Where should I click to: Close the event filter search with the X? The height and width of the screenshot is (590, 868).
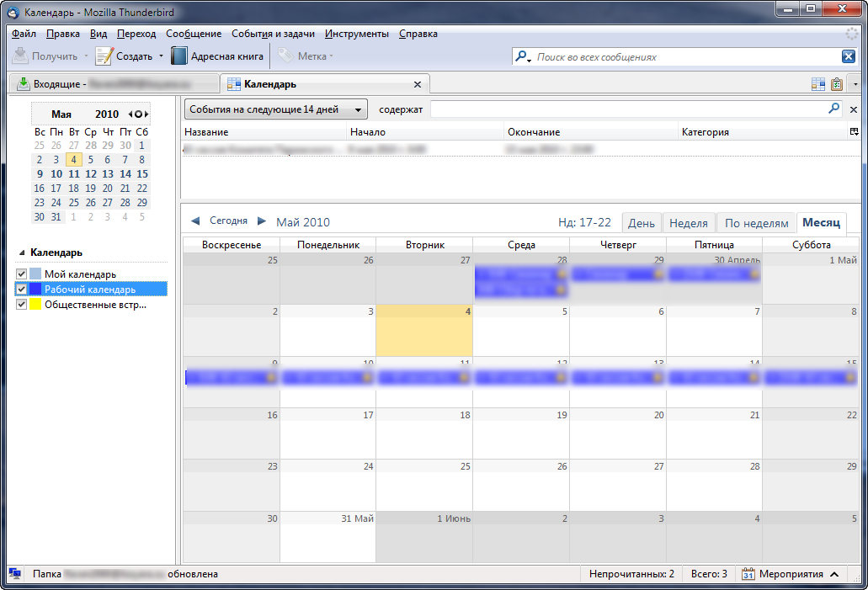[853, 109]
